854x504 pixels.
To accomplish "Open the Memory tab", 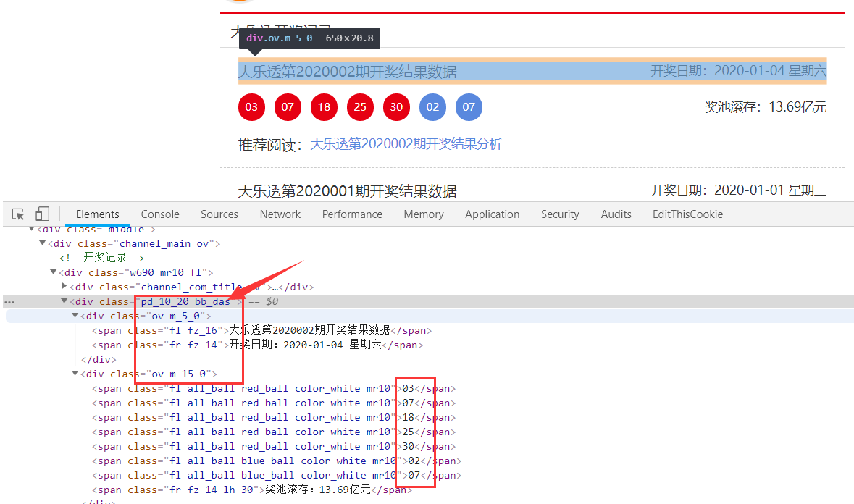I will 424,214.
